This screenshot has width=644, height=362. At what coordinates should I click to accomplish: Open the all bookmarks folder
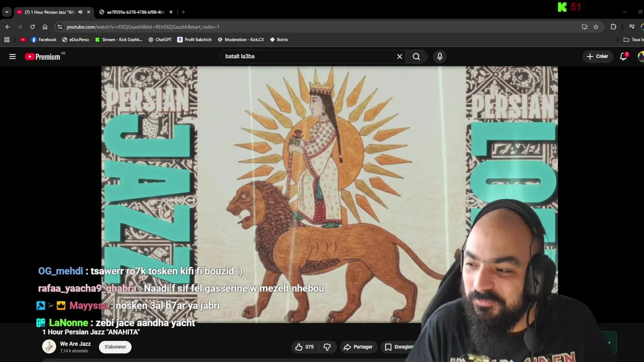633,39
